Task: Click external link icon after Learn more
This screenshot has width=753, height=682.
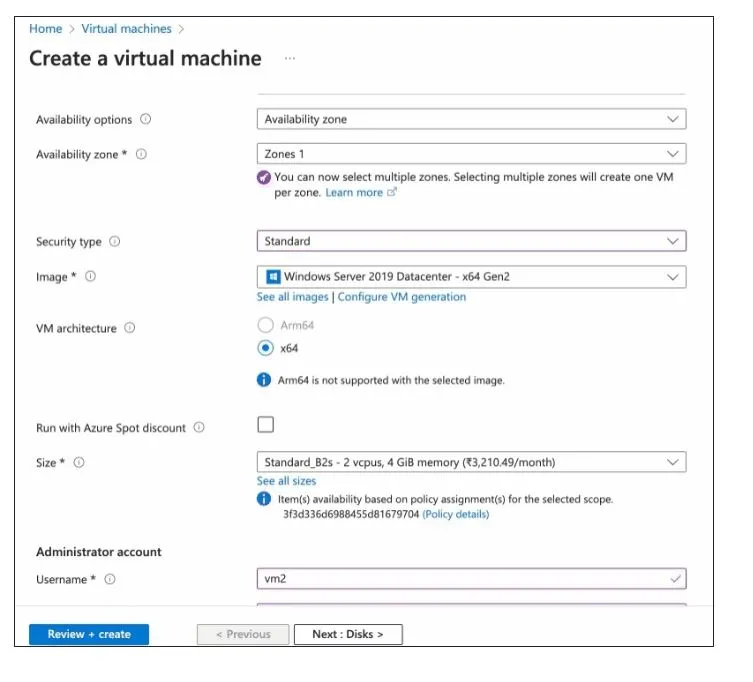Action: click(392, 192)
